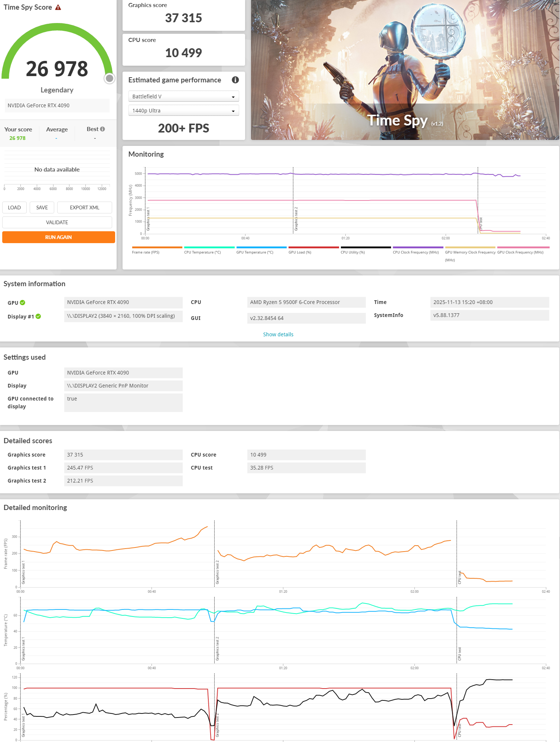560x742 pixels.
Task: Toggle the CPU Clock Frequency legend swatch
Action: 418,248
